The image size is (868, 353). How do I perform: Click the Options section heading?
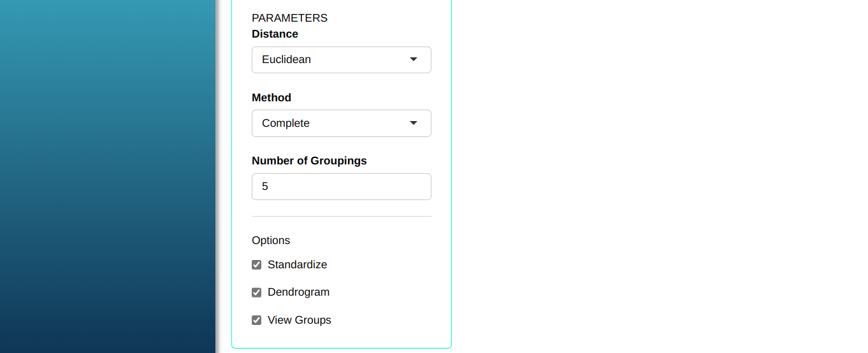271,240
